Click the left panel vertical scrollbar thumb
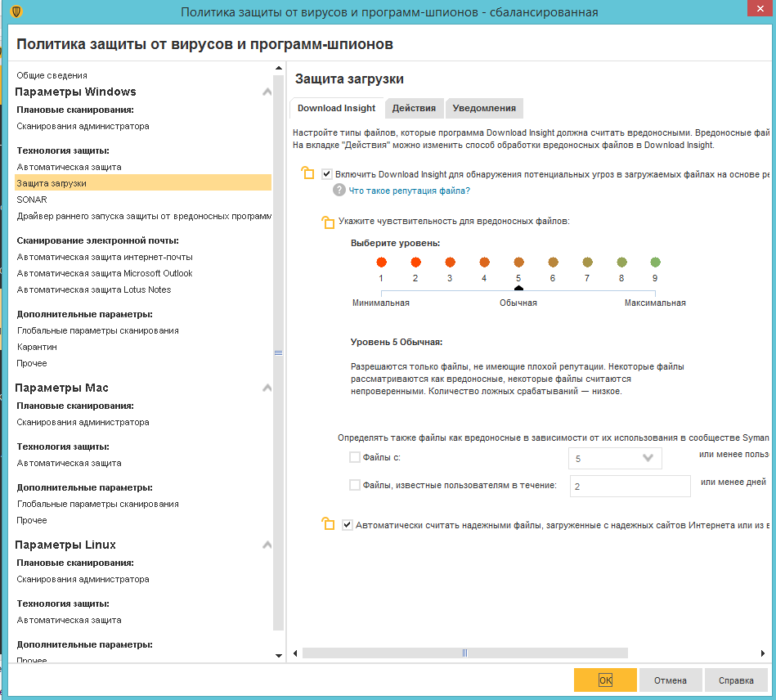776x700 pixels. click(279, 353)
